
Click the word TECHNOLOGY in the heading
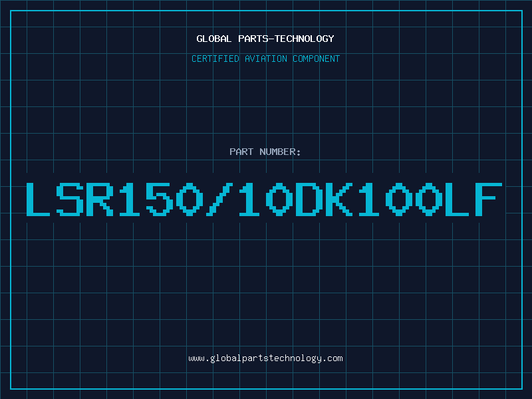[x=305, y=39]
